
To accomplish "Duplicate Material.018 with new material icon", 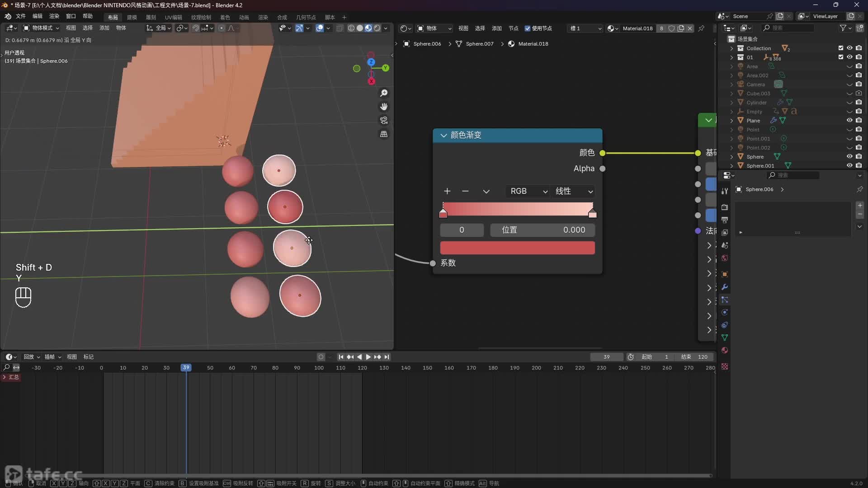I will point(681,28).
